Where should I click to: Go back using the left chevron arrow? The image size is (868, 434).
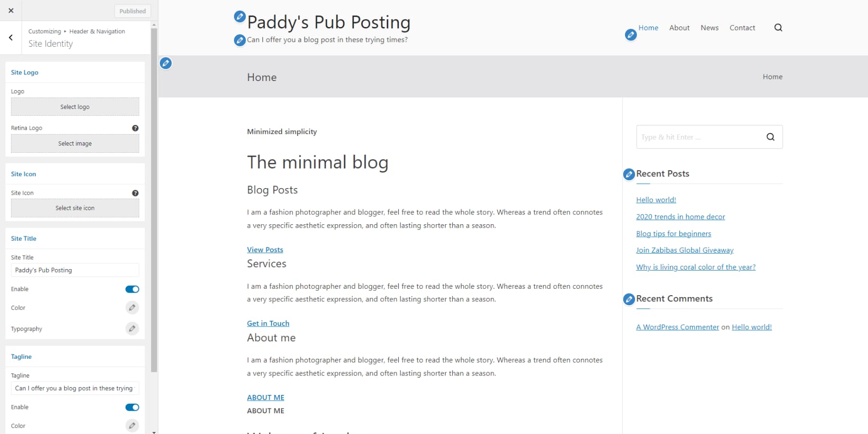point(11,38)
